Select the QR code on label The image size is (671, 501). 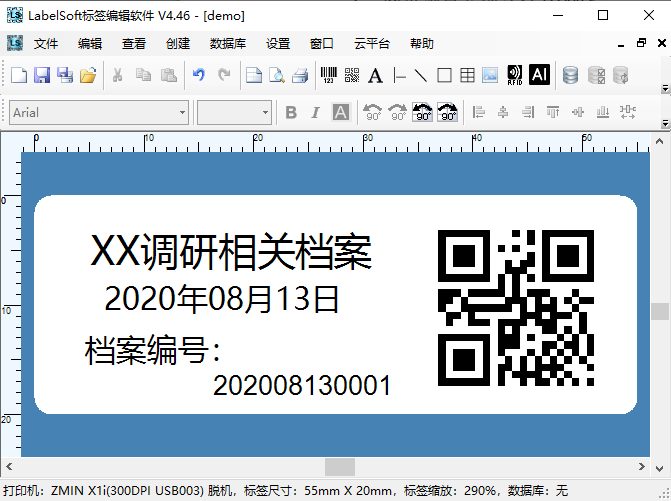[516, 308]
